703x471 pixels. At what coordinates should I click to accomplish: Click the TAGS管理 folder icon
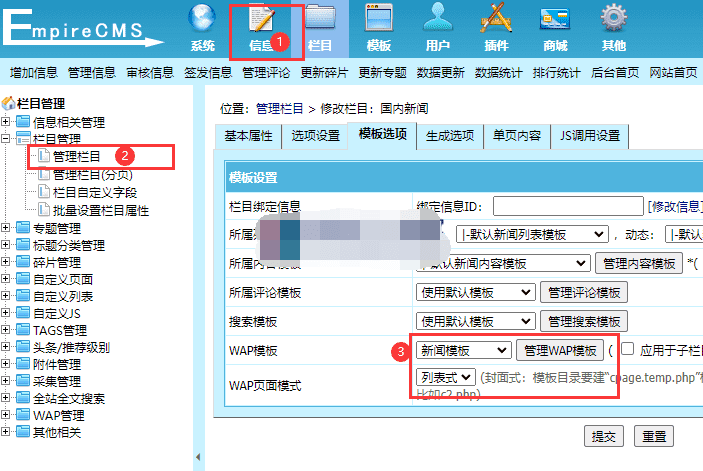coord(23,330)
